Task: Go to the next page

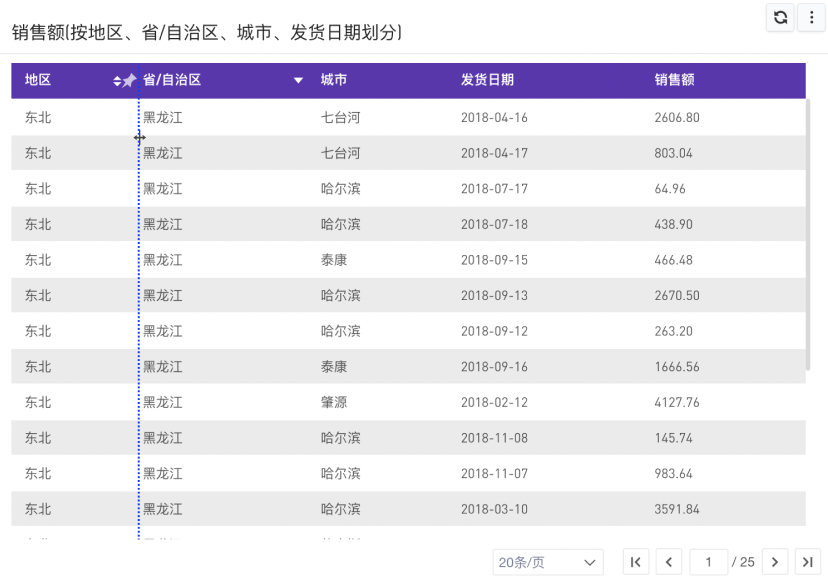Action: tap(775, 562)
